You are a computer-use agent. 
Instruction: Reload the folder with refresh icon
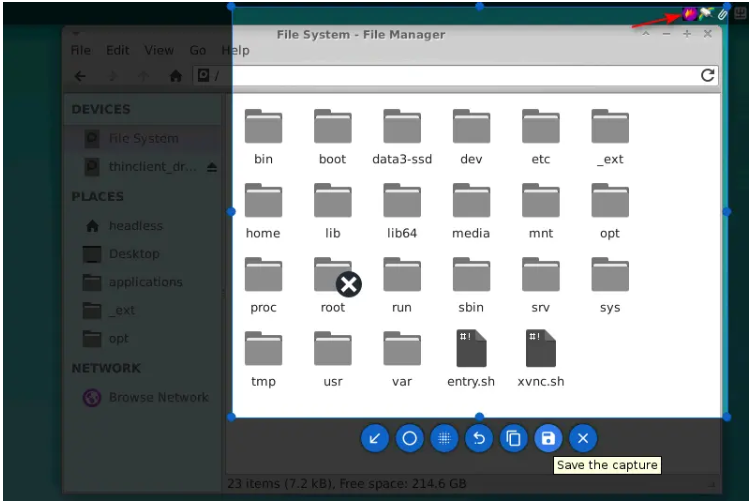tap(708, 75)
